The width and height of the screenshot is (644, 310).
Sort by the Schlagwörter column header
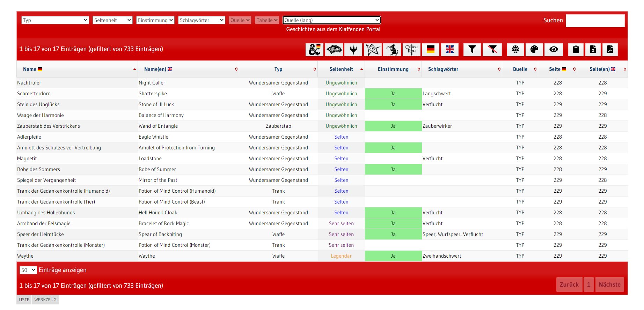click(462, 69)
